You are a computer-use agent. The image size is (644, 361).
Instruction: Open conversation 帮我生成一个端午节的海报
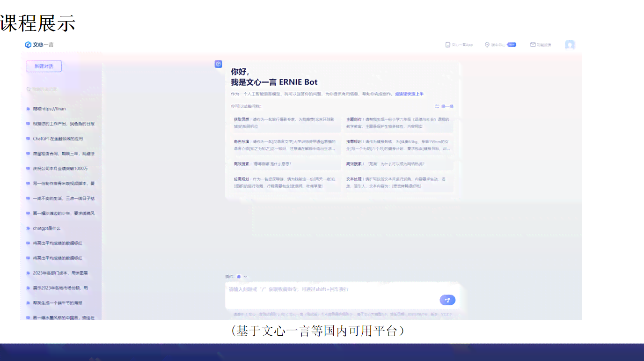tap(58, 303)
